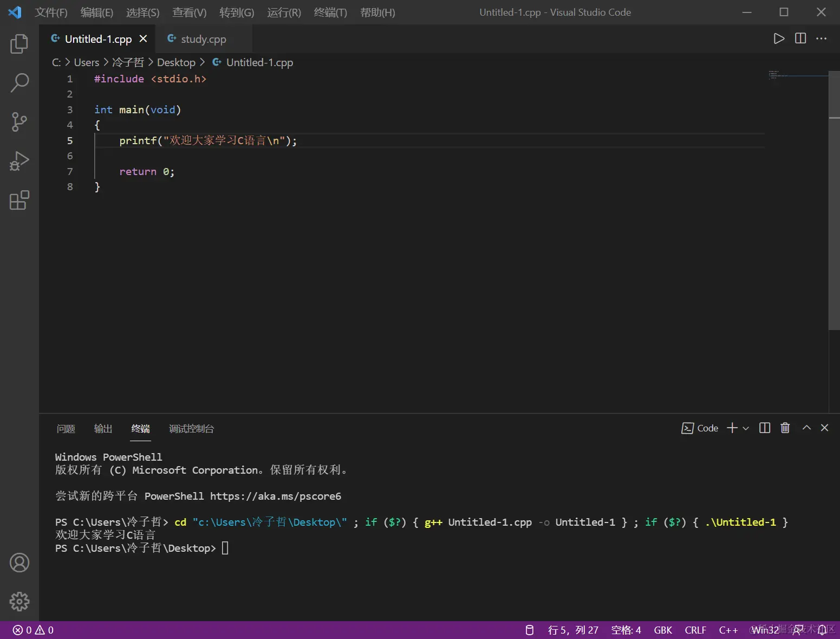
Task: Open the Accounts menu icon
Action: 19,563
